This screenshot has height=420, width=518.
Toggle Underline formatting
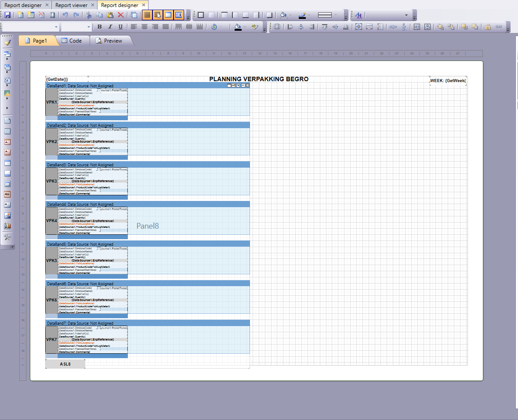point(120,27)
